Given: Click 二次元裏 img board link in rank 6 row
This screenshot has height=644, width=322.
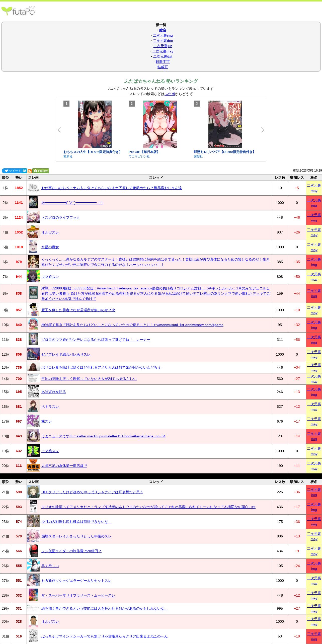Looking at the screenshot, I should (314, 262).
